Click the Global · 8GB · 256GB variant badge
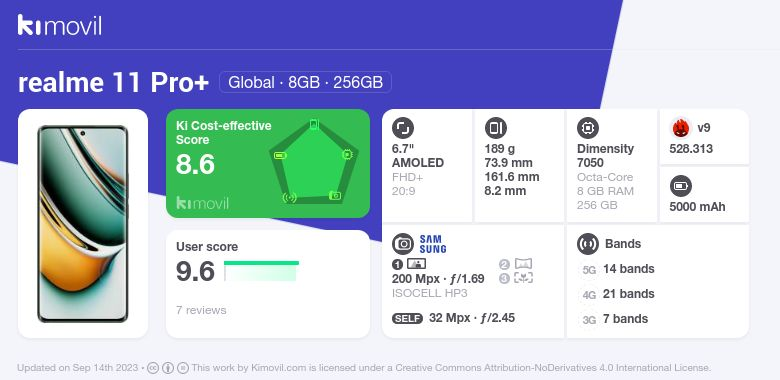Image resolution: width=780 pixels, height=380 pixels. [305, 82]
